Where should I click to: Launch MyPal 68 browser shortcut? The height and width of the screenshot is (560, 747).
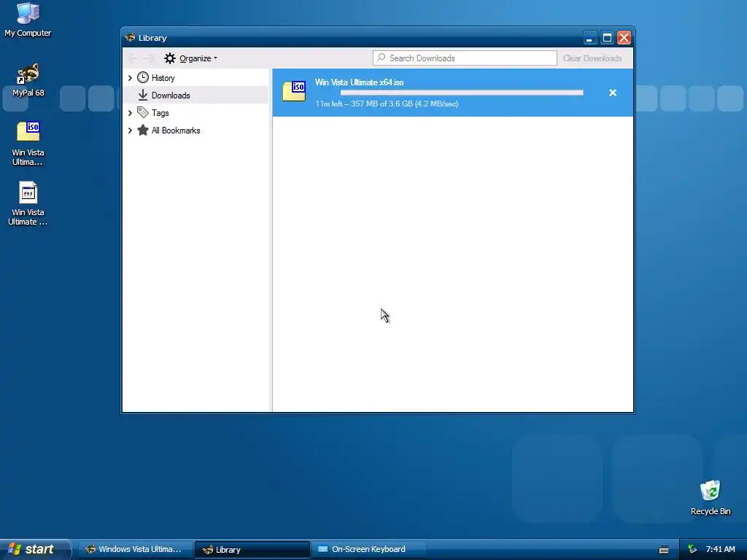28,80
